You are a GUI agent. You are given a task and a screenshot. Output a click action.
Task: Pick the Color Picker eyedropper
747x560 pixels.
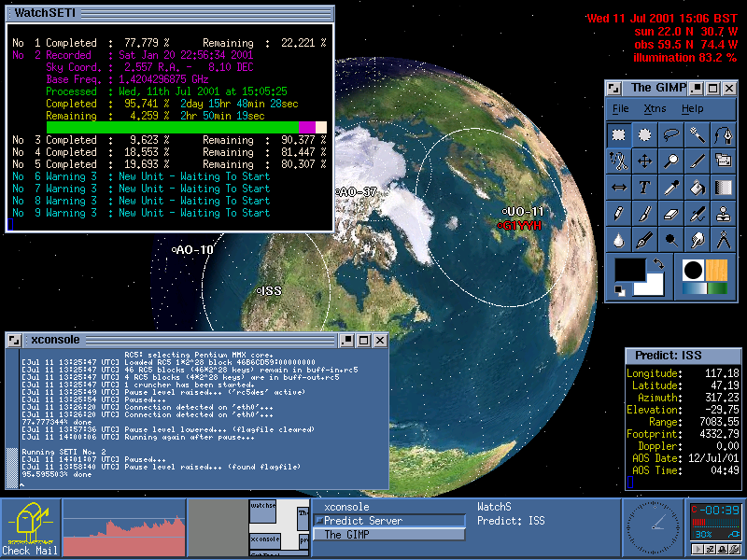pos(670,188)
